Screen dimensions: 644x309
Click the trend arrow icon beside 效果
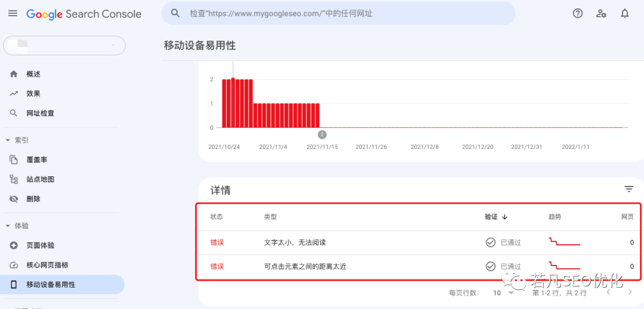pyautogui.click(x=14, y=93)
